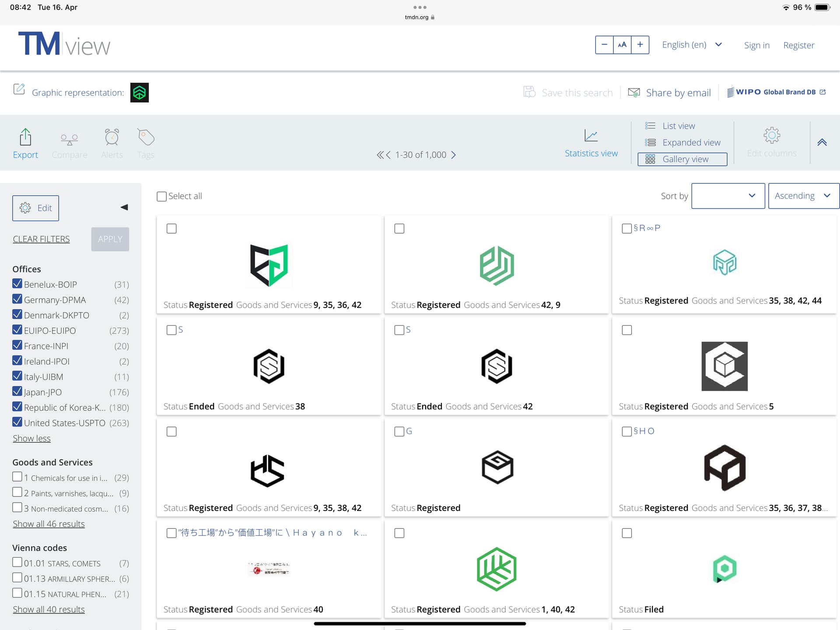Screen dimensions: 840x630
Task: Click the APPLY filters button
Action: tap(110, 239)
